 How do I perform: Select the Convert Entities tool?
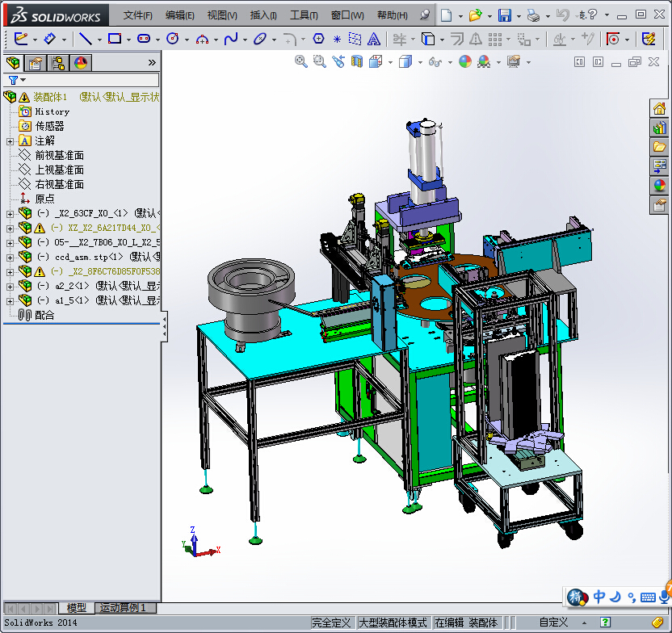(x=428, y=40)
